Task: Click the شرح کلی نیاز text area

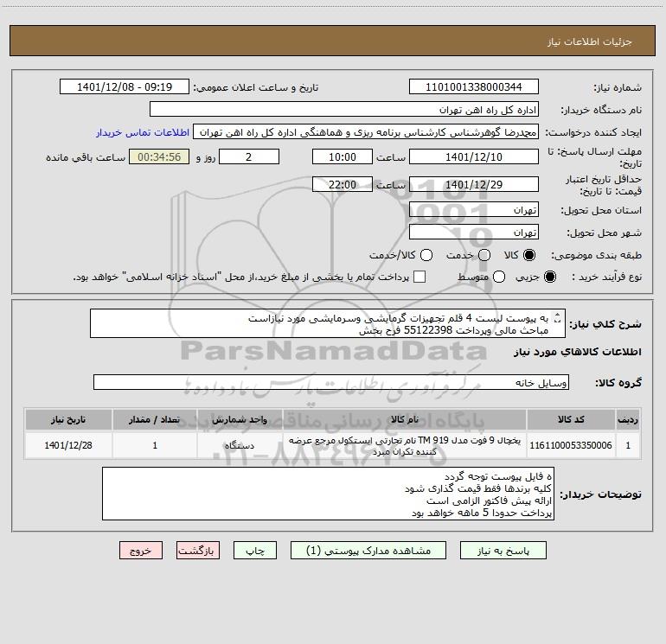Action: [328, 324]
